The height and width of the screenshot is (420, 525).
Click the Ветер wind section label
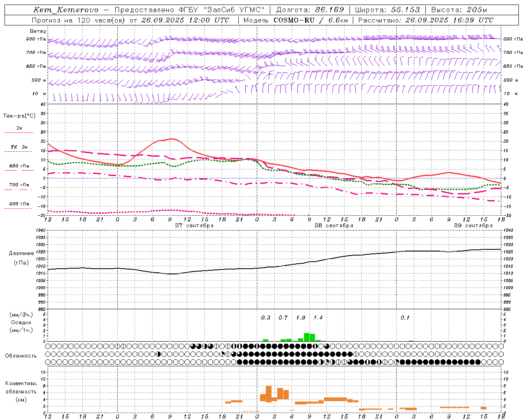click(x=38, y=31)
